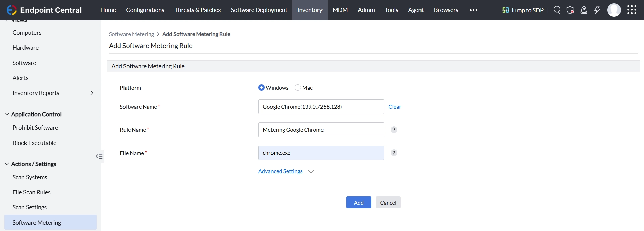Viewport: 644px width, 231px height.
Task: Click the Jump to SDP icon link
Action: 523,10
